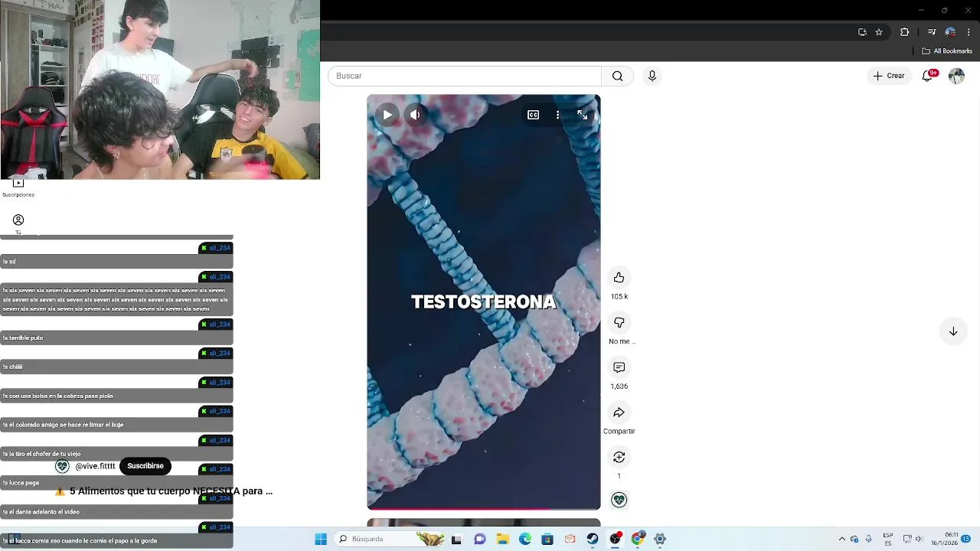Mute the Shorts video volume
Viewport: 980px width, 551px height.
415,115
